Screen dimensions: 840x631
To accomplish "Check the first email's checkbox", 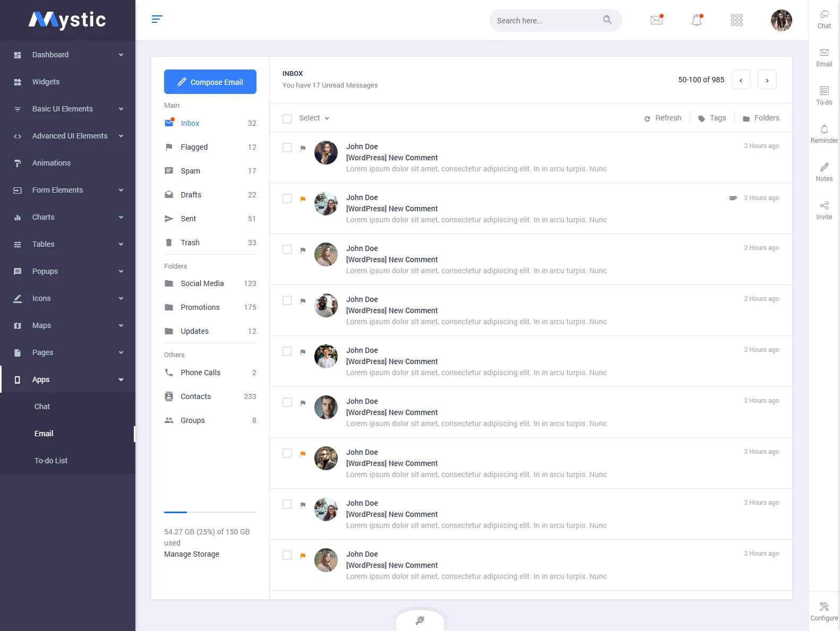I will (287, 148).
